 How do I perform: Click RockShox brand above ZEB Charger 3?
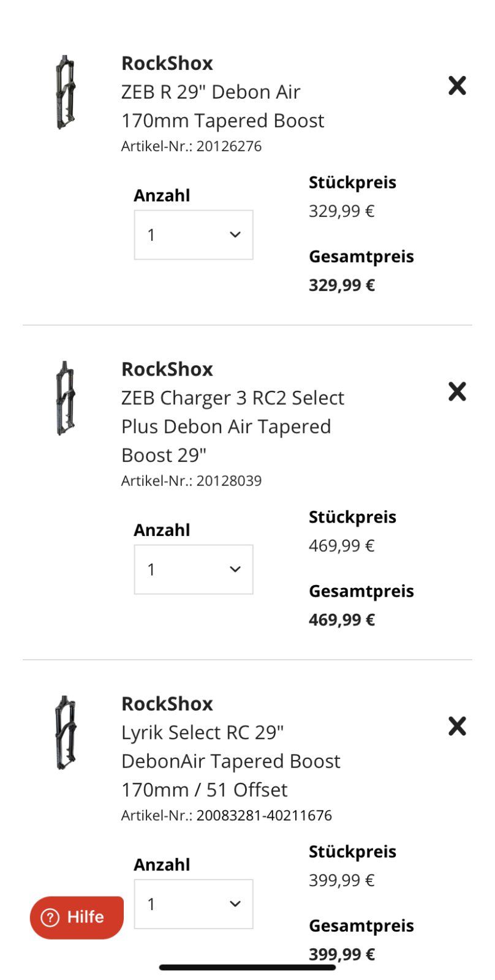[167, 369]
